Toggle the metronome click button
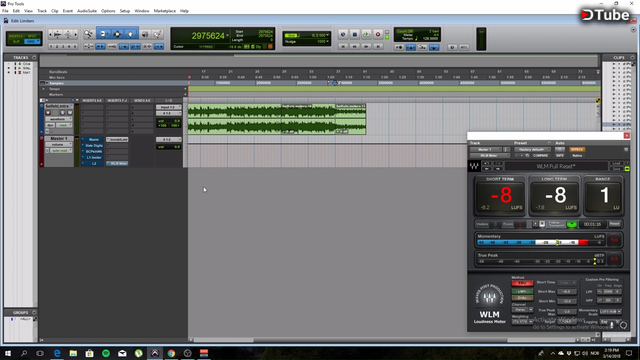Viewport: 640px width, 360px height. pyautogui.click(x=411, y=47)
